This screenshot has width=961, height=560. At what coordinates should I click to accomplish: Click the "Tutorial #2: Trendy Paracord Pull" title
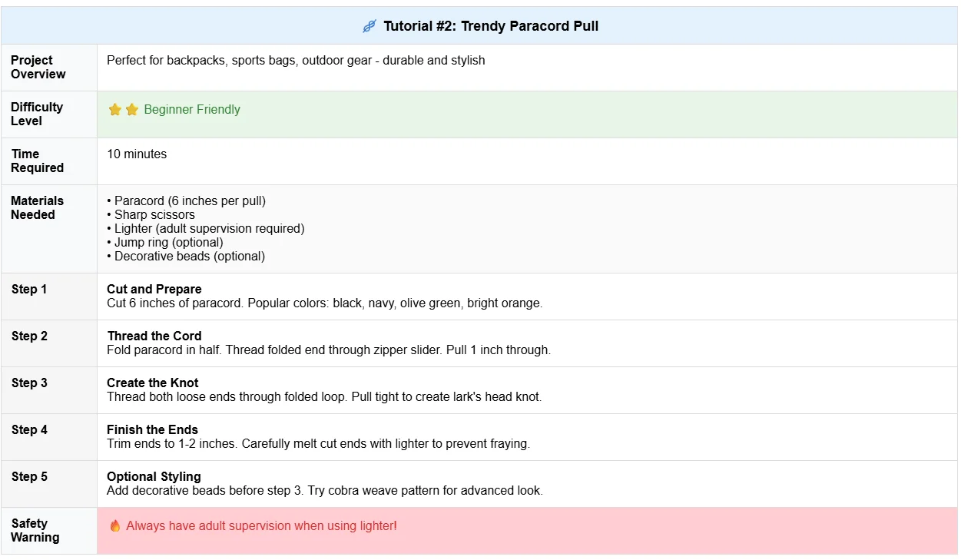(x=491, y=26)
